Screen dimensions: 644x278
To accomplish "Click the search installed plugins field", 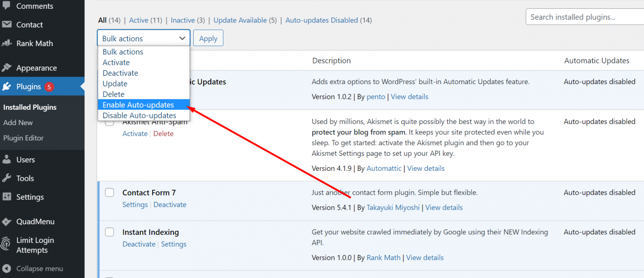I will tap(587, 17).
